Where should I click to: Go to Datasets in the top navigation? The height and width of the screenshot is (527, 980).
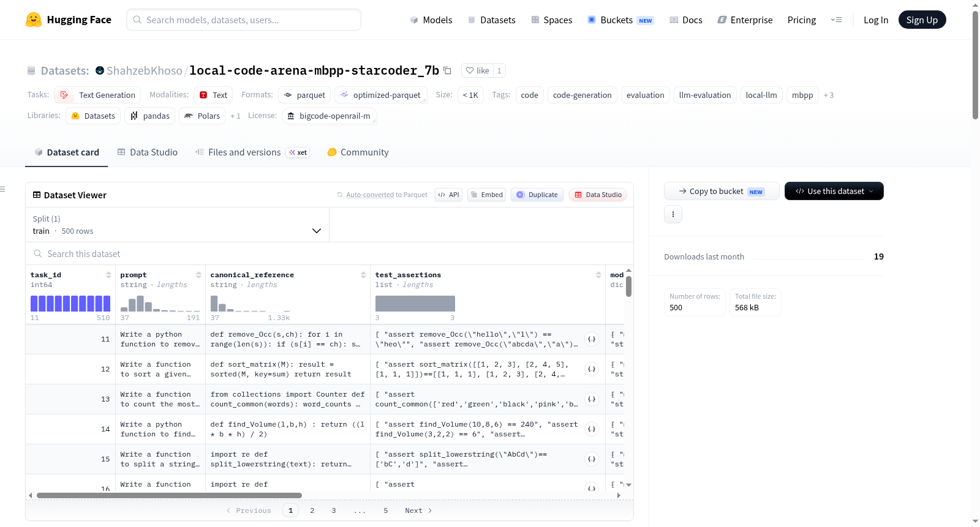(x=492, y=20)
